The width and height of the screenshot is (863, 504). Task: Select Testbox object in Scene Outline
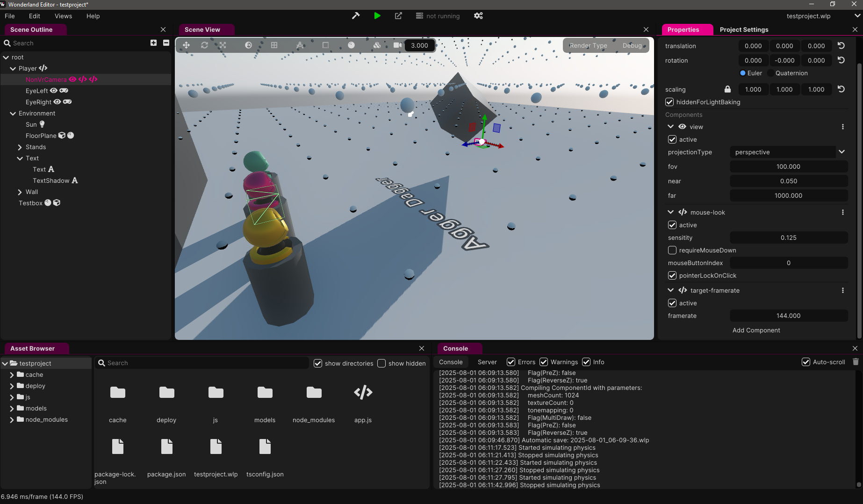[x=30, y=203]
